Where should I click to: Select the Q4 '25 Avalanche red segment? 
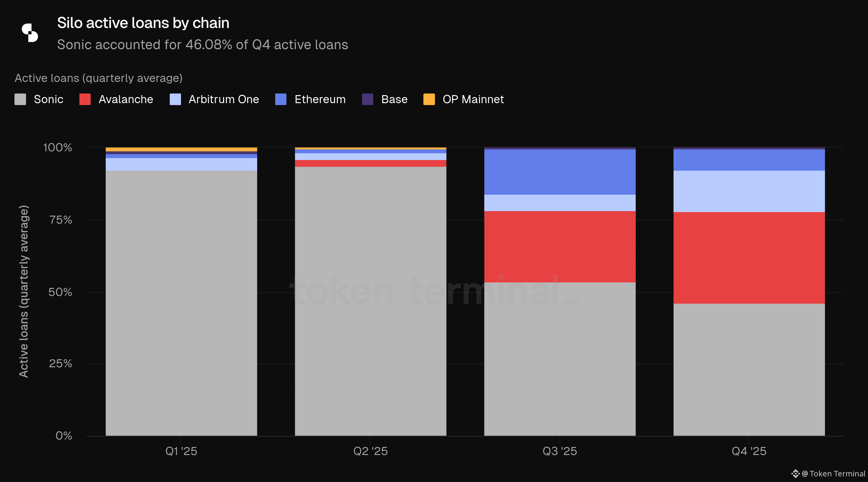(x=749, y=258)
